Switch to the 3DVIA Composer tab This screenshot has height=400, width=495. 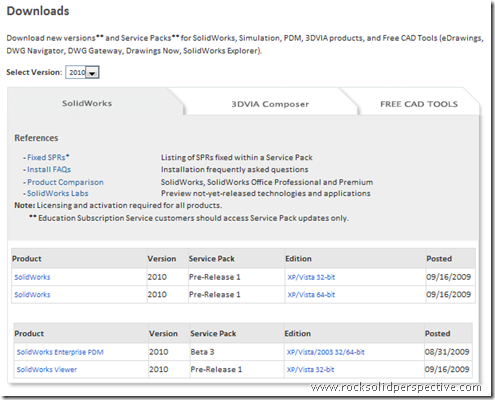[270, 104]
